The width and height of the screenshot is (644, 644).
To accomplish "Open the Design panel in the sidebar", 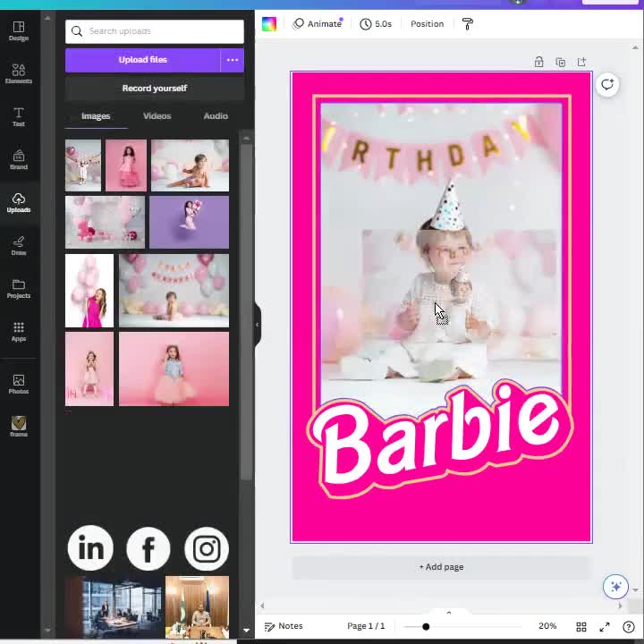I will point(19,31).
